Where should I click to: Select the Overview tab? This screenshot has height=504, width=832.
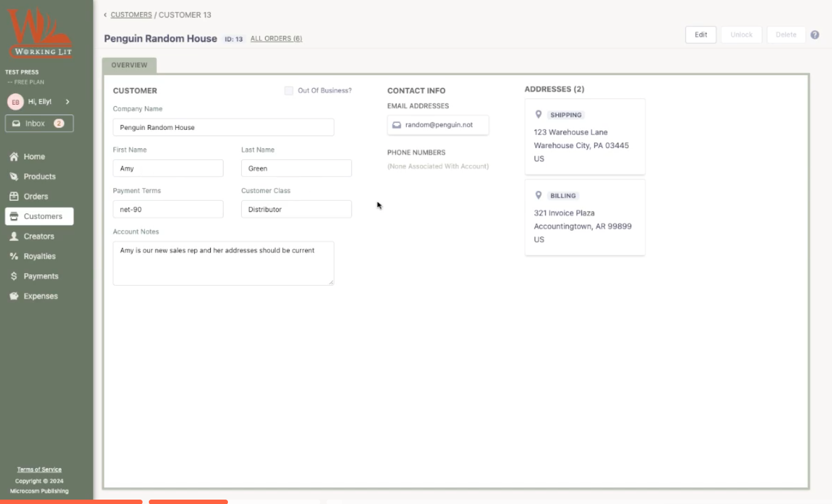[129, 65]
